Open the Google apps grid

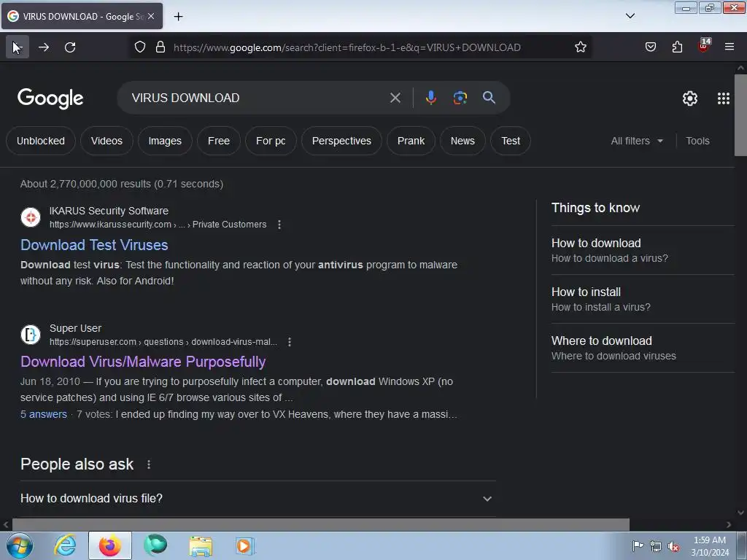(723, 98)
